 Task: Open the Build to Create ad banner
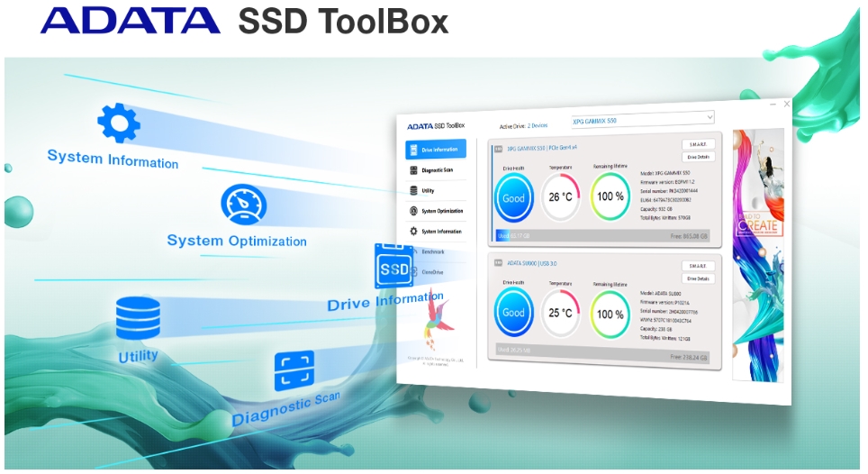[x=758, y=255]
